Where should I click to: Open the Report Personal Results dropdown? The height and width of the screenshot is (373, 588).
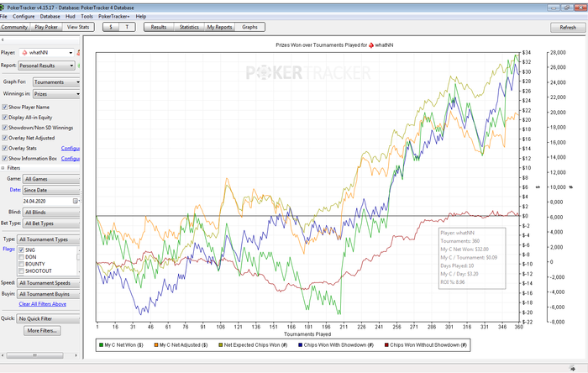pos(46,66)
